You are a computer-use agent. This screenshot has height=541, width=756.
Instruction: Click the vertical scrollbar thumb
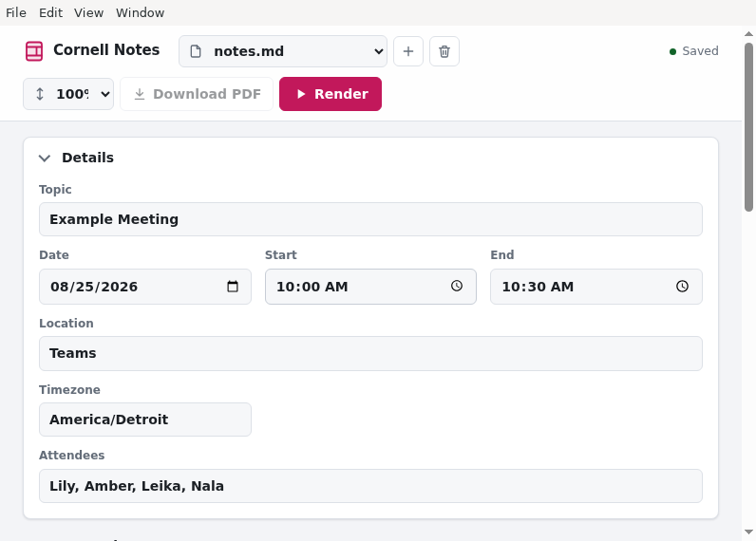click(748, 127)
